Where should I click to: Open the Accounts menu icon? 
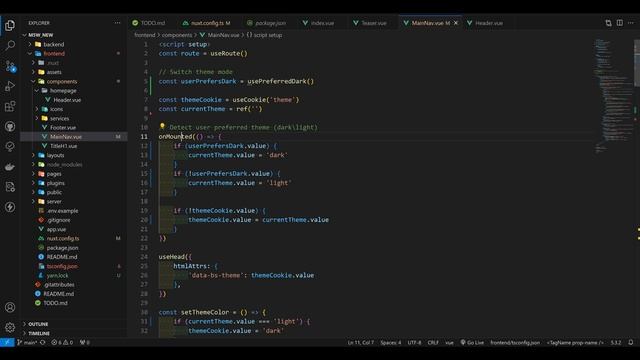click(10, 307)
